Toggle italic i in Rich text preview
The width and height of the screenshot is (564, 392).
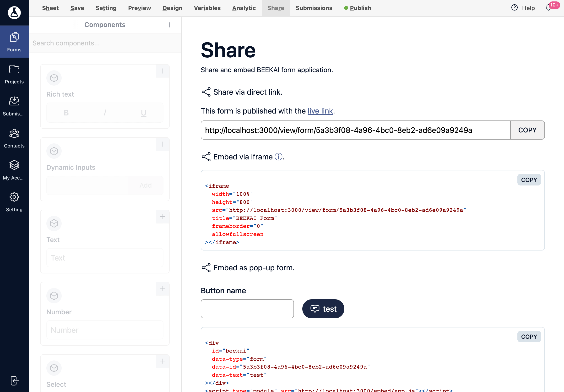click(x=105, y=113)
